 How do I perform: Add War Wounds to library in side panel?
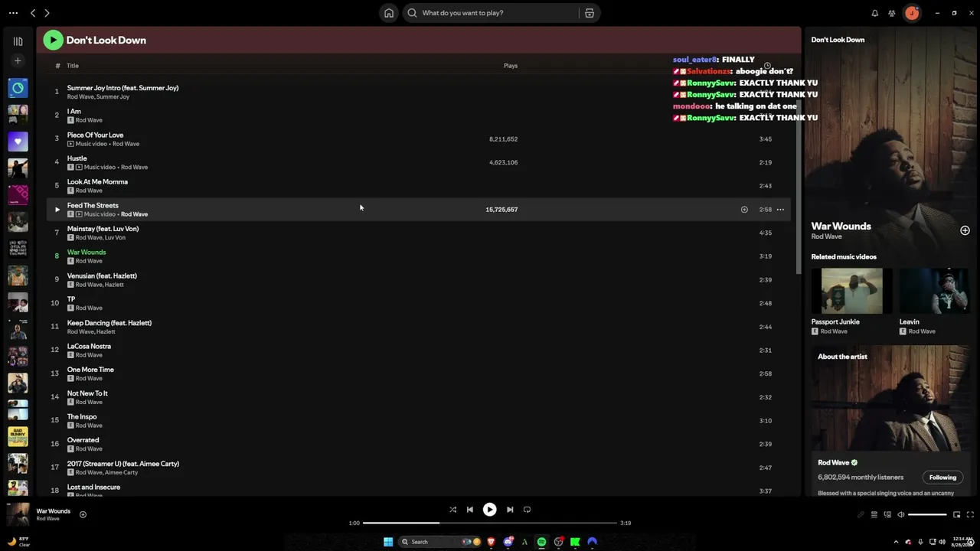(965, 230)
